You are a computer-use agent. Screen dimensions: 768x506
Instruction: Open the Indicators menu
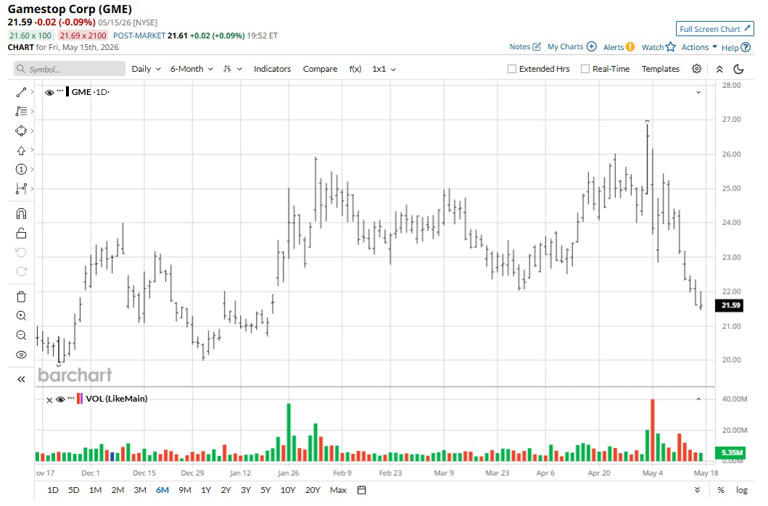click(x=272, y=69)
